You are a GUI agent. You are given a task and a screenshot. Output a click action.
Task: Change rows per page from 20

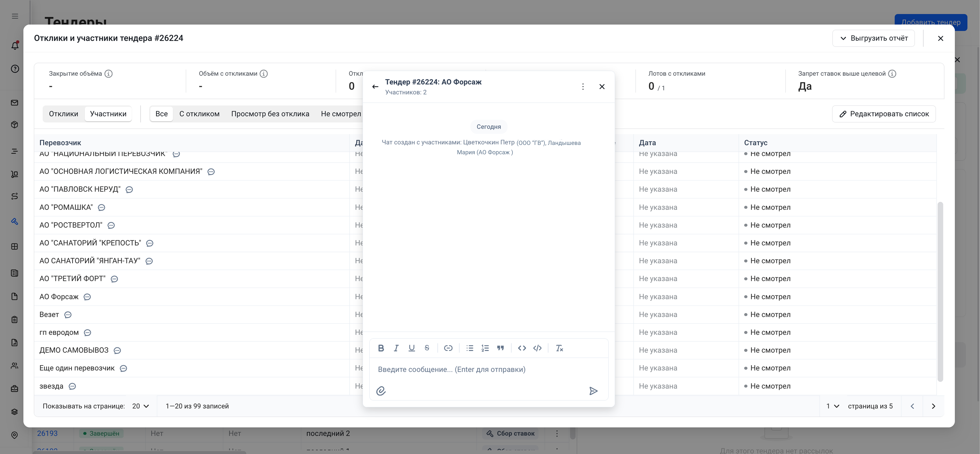point(140,406)
